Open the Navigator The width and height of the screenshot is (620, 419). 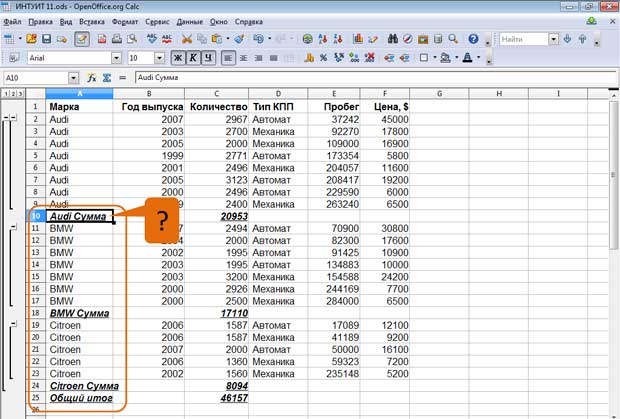(x=408, y=39)
